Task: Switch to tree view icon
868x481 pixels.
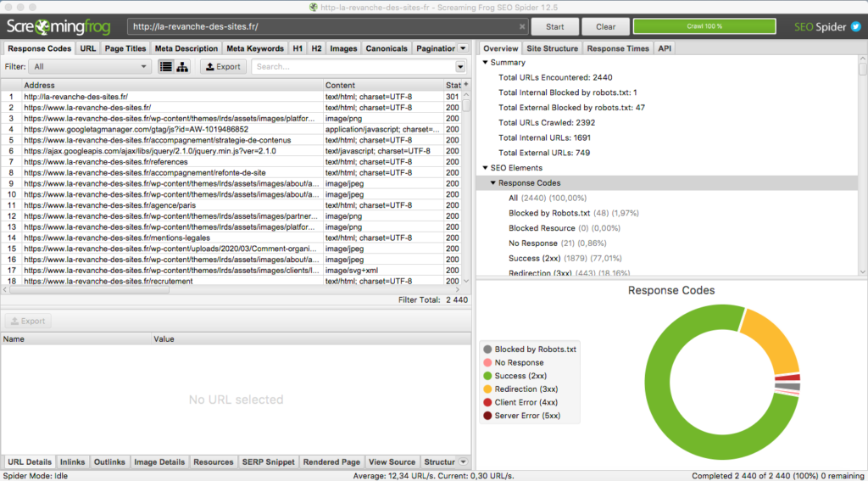Action: click(182, 66)
